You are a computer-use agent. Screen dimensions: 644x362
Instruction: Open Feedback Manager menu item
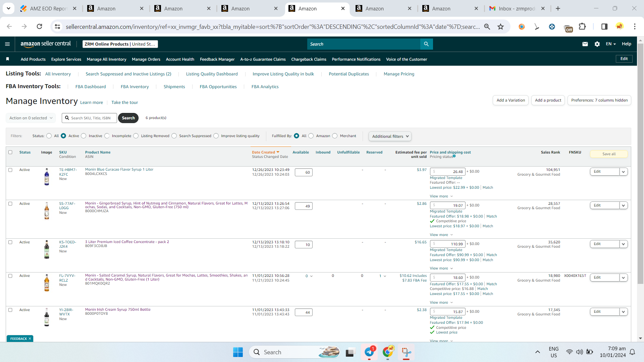[x=217, y=59]
